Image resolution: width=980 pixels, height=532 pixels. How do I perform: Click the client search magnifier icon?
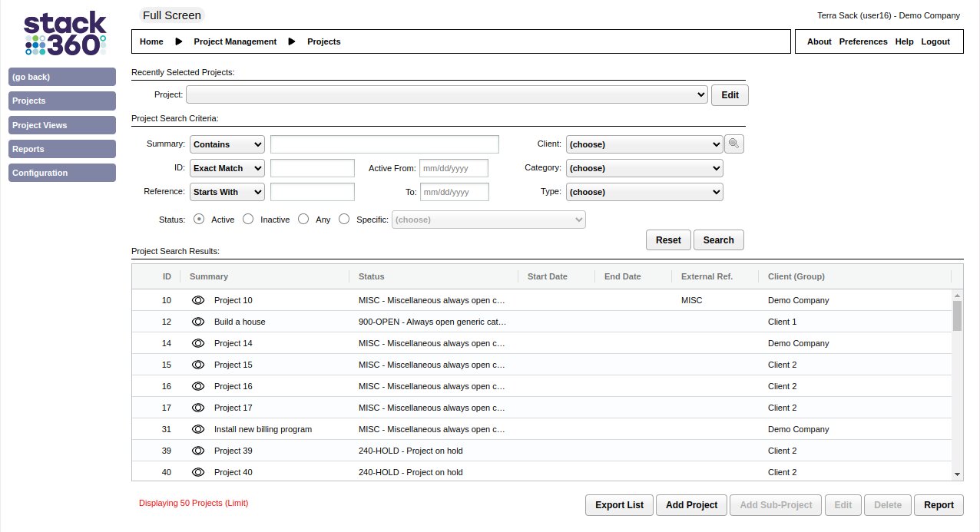(733, 144)
